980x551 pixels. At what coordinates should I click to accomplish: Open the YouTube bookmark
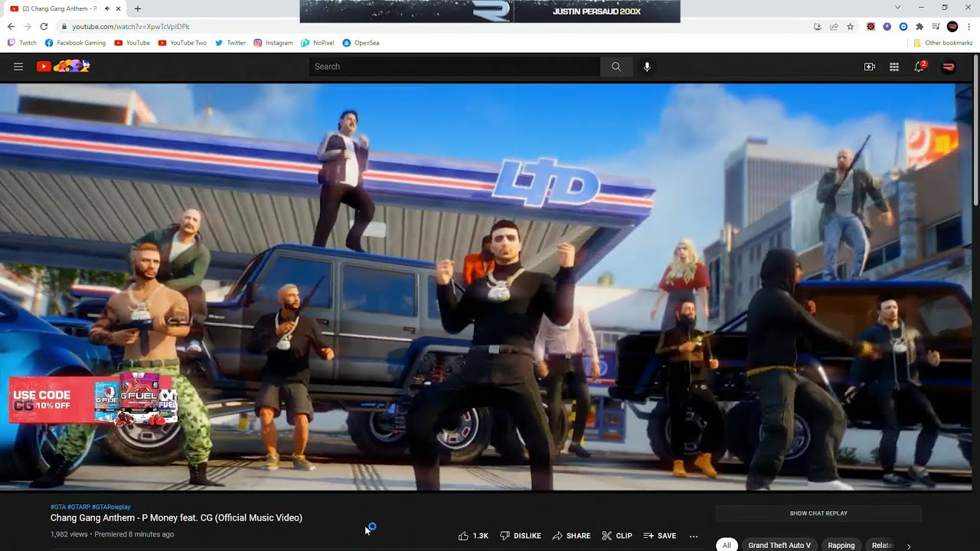point(132,43)
